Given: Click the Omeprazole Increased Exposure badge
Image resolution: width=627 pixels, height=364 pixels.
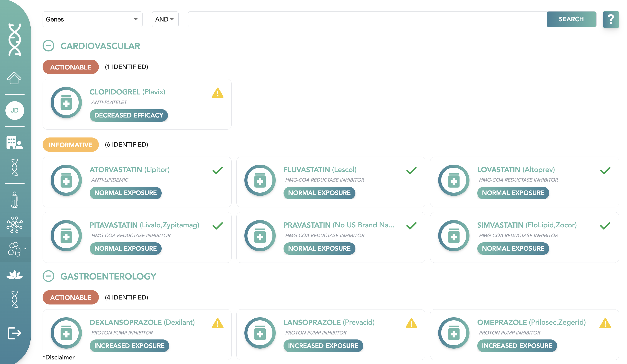Looking at the screenshot, I should click(517, 346).
